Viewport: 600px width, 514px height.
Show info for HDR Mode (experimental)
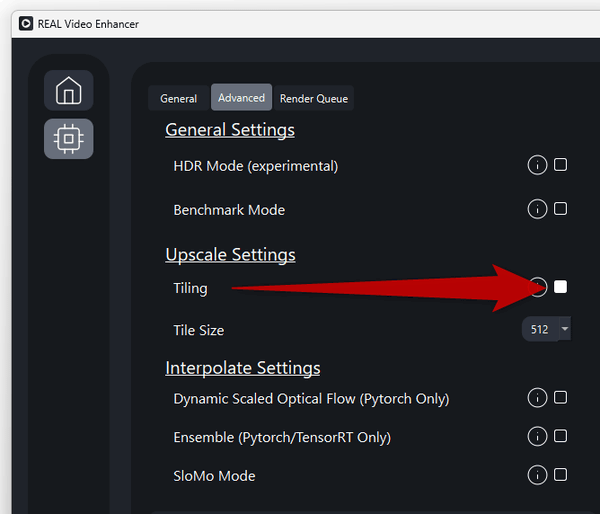(537, 165)
